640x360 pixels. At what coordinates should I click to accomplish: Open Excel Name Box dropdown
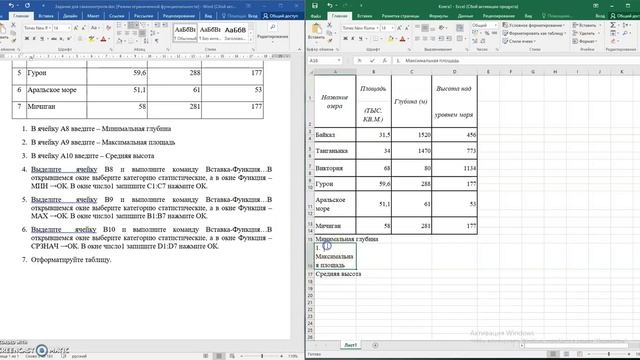(x=339, y=60)
